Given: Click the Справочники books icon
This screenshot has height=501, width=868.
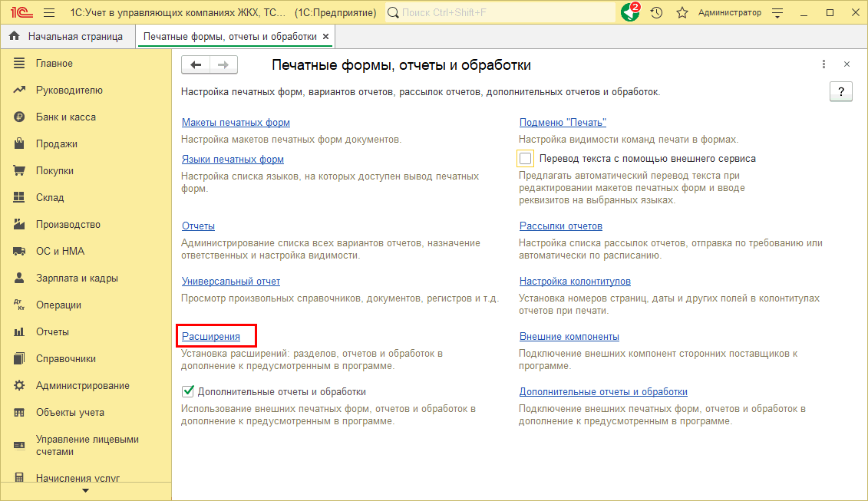Looking at the screenshot, I should coord(19,358).
